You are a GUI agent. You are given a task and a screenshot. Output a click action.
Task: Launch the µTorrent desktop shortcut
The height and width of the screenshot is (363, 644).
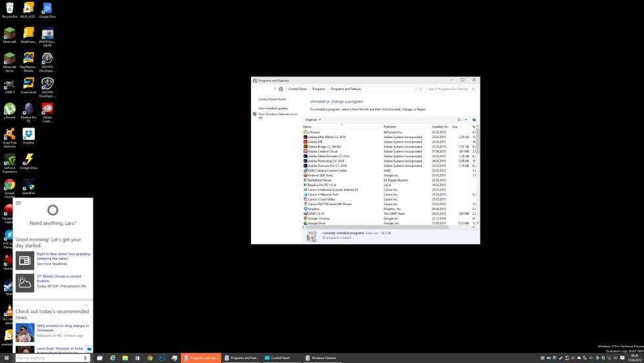point(9,111)
